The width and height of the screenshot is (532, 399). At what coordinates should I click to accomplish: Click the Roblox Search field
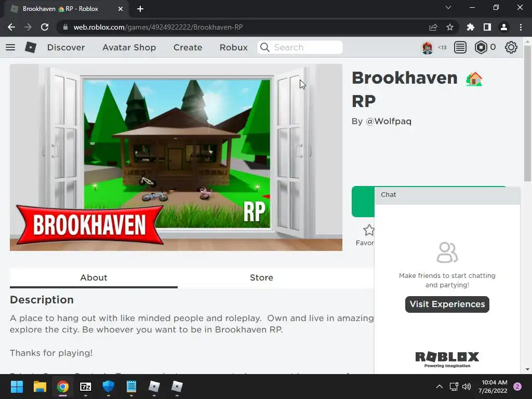click(x=300, y=47)
